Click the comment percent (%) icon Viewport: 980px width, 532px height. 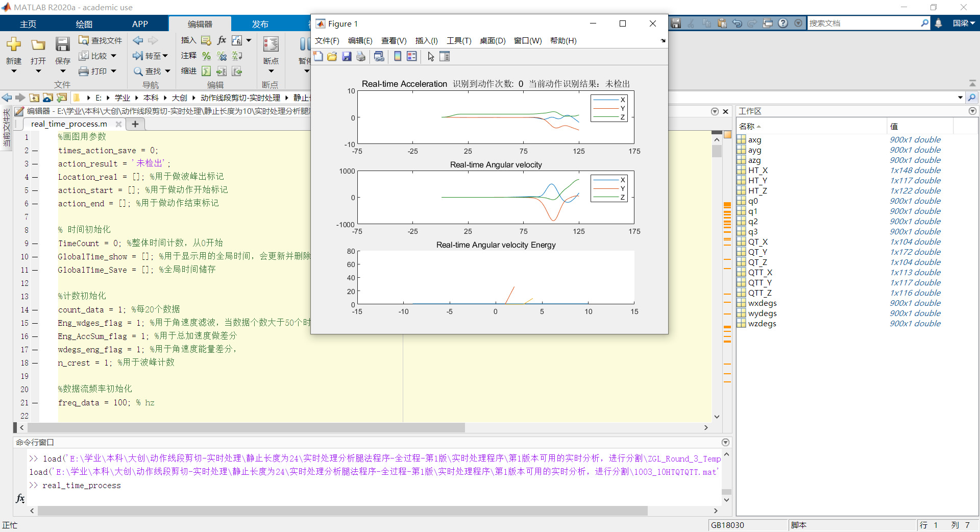click(206, 56)
